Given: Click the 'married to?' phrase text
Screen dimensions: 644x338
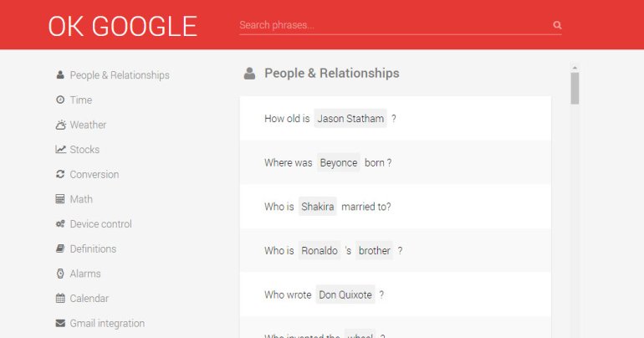Looking at the screenshot, I should click(366, 207).
